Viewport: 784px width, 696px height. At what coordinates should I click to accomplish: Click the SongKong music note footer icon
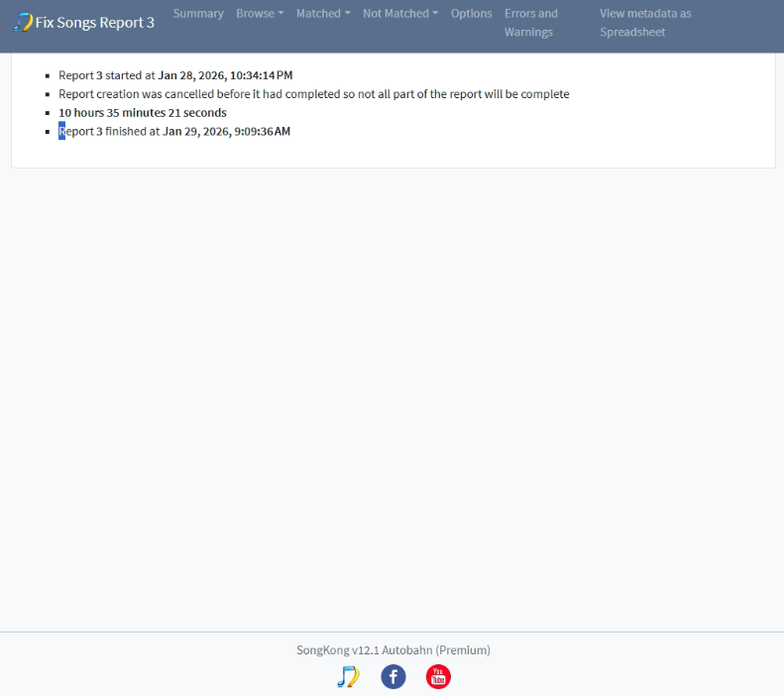click(348, 677)
